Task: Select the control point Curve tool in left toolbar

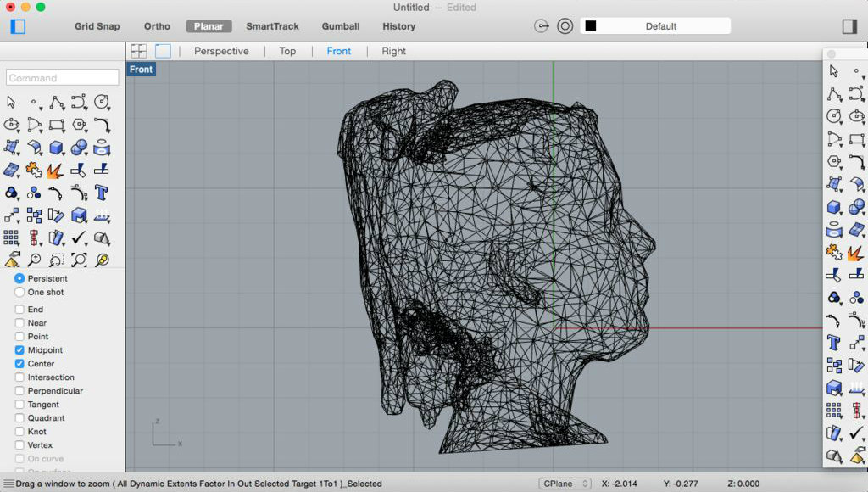Action: 79,103
